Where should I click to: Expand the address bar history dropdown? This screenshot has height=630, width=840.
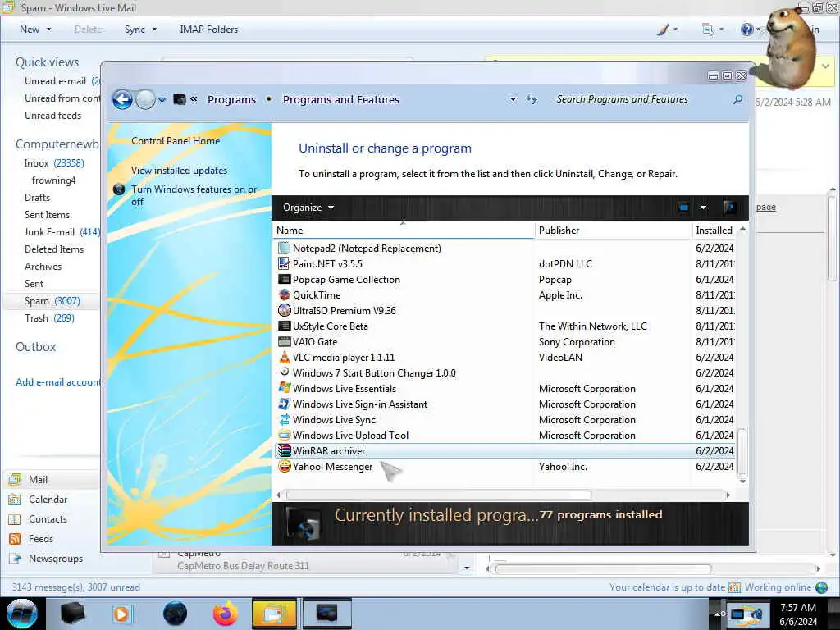coord(513,99)
